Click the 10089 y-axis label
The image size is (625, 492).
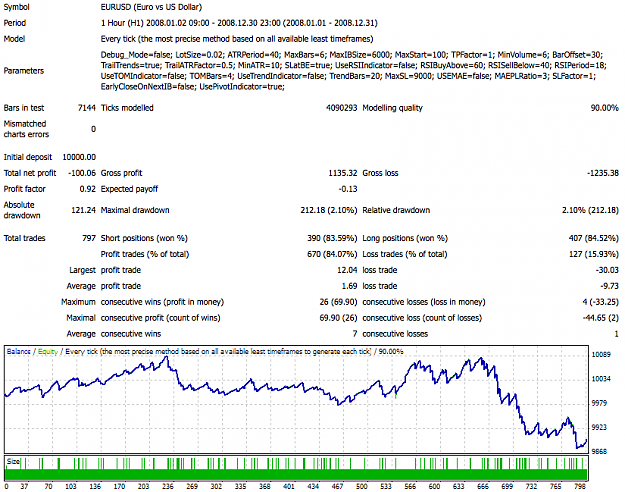pyautogui.click(x=601, y=354)
